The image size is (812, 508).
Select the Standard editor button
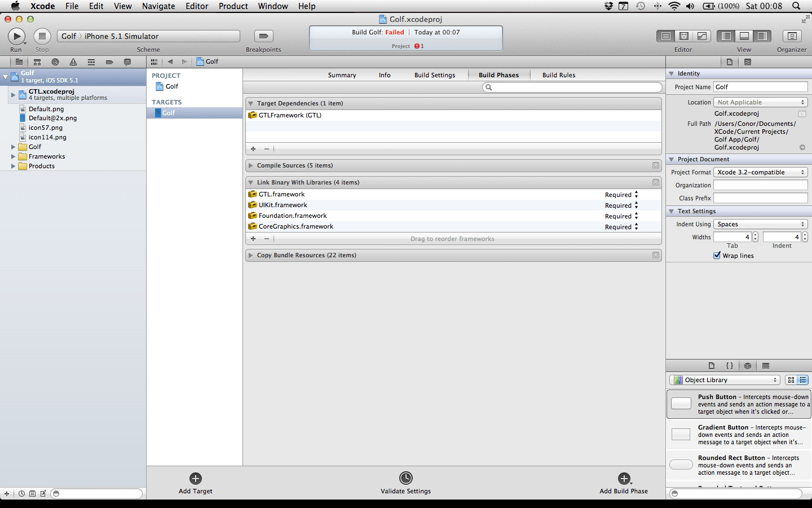665,36
